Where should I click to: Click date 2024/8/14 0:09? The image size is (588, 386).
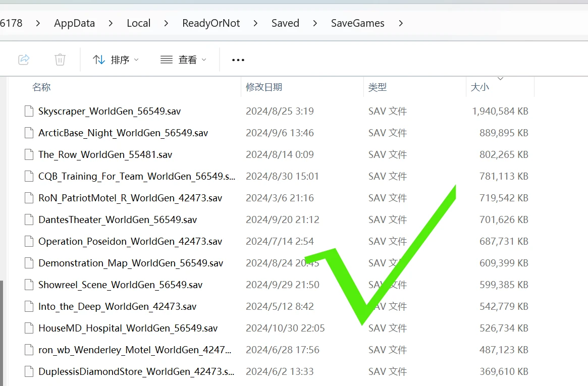tap(280, 155)
